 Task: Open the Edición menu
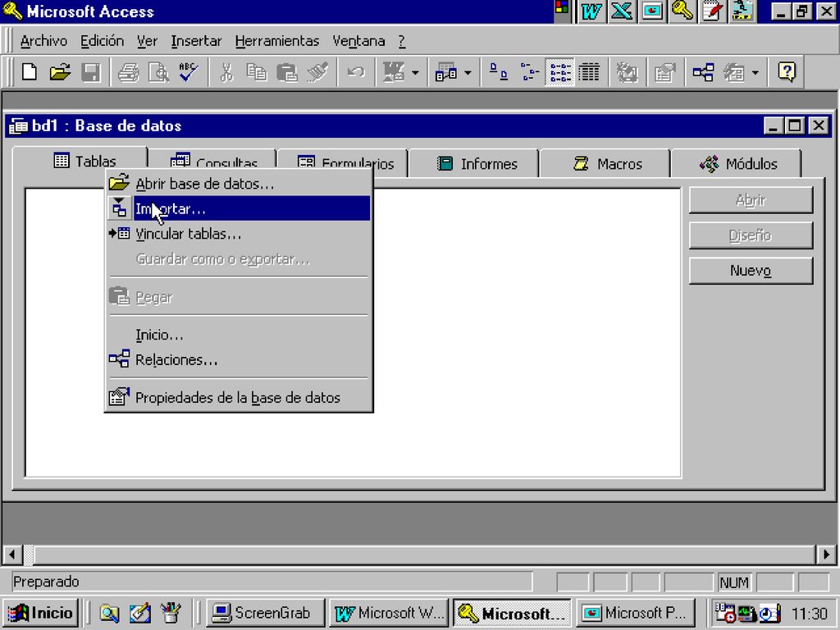click(102, 41)
